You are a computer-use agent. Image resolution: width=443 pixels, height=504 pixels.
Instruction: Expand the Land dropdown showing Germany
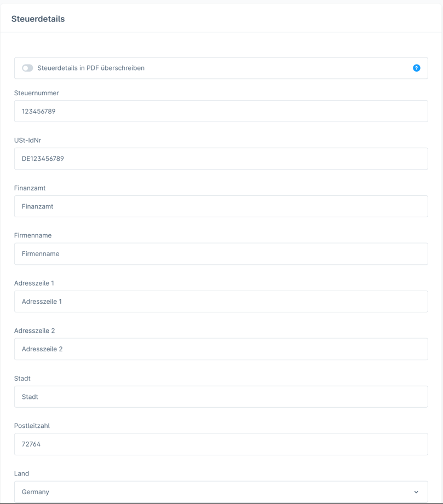coord(221,492)
